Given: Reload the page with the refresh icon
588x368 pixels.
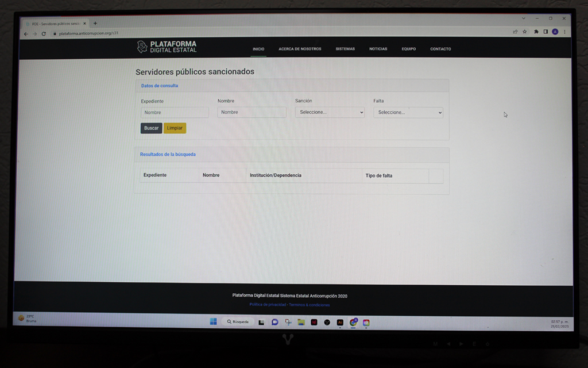Looking at the screenshot, I should pyautogui.click(x=44, y=33).
